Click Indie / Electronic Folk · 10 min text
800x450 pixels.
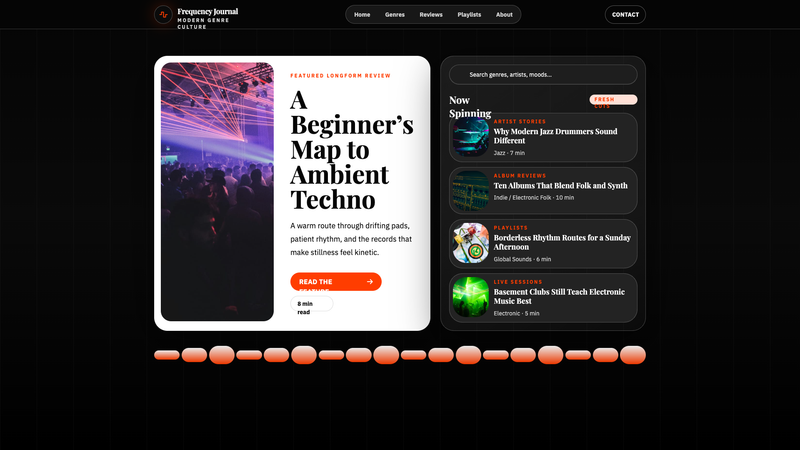click(534, 197)
